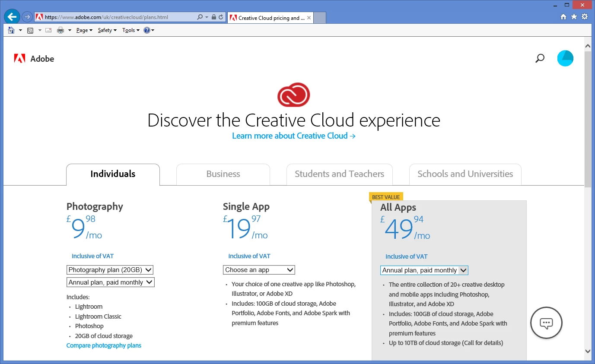Click the Up to 10TB cloud storage line
The image size is (595, 364).
coord(446,343)
